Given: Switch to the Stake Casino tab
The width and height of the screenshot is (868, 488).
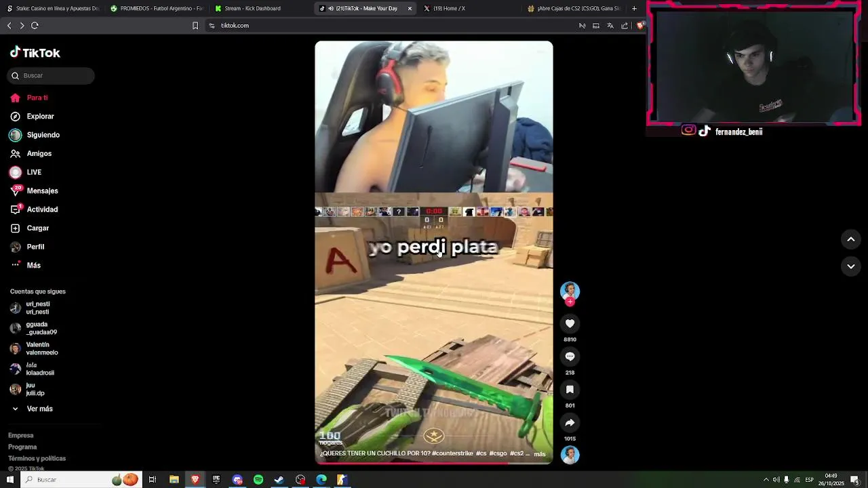Looking at the screenshot, I should [x=52, y=8].
